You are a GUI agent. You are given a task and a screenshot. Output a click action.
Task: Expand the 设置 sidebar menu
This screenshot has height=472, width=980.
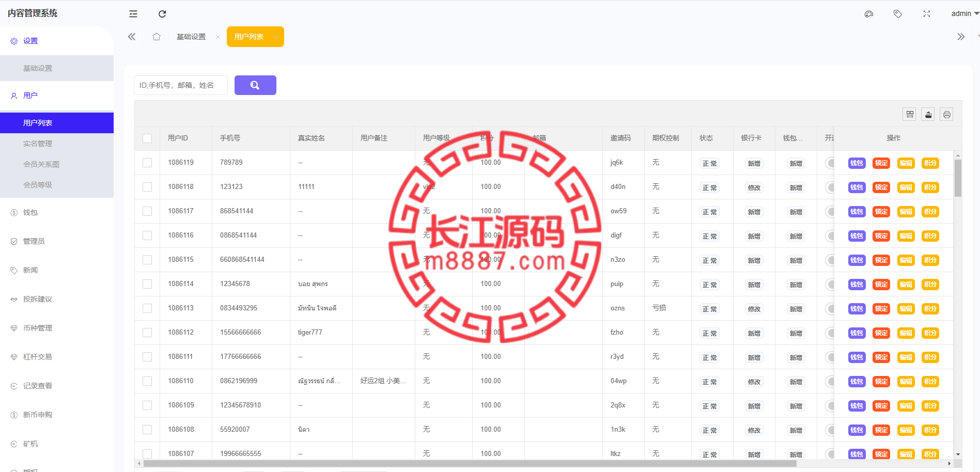tap(57, 41)
